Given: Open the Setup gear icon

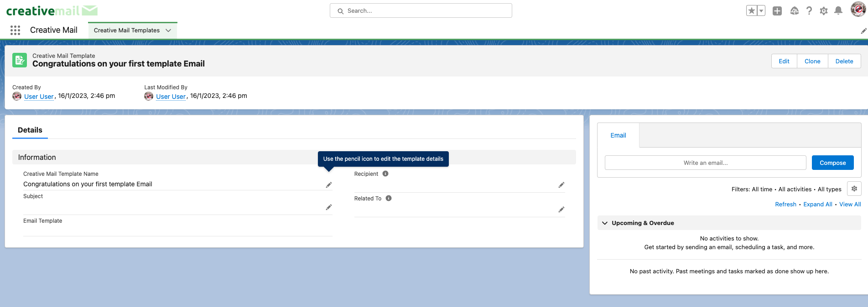Looking at the screenshot, I should 824,11.
